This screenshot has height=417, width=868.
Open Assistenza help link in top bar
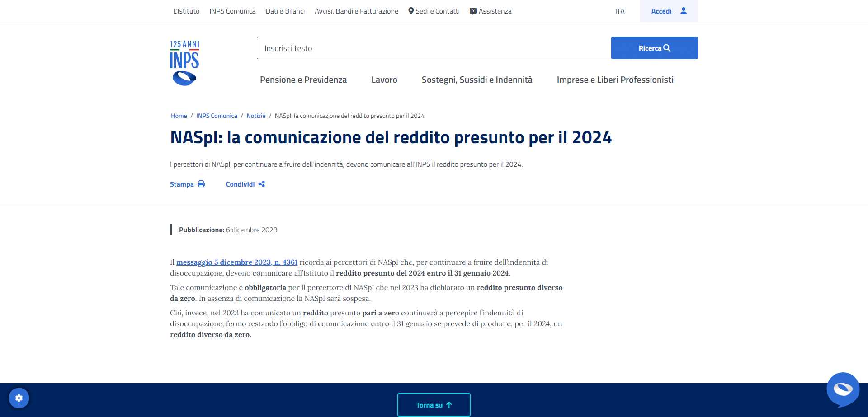pos(491,11)
